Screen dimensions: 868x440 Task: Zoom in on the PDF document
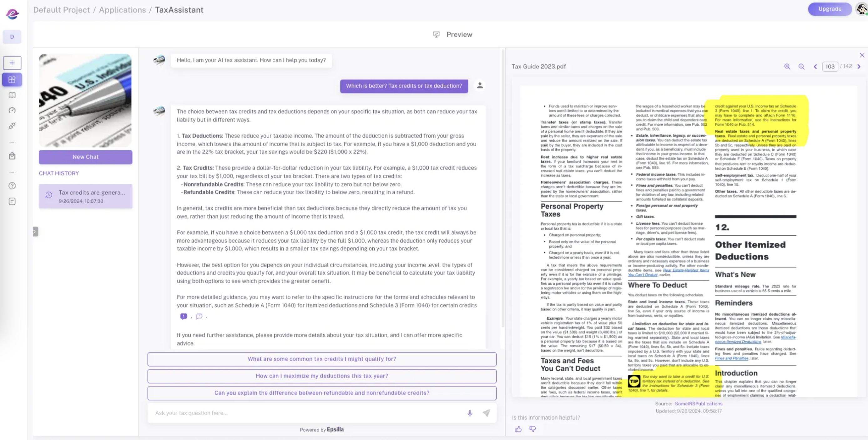coord(787,67)
